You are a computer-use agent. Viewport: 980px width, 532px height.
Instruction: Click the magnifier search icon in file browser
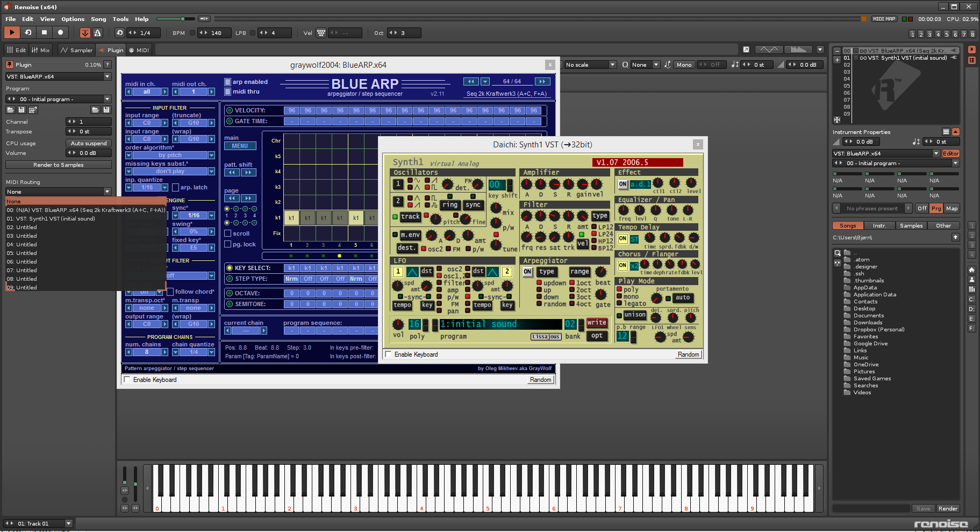click(837, 253)
